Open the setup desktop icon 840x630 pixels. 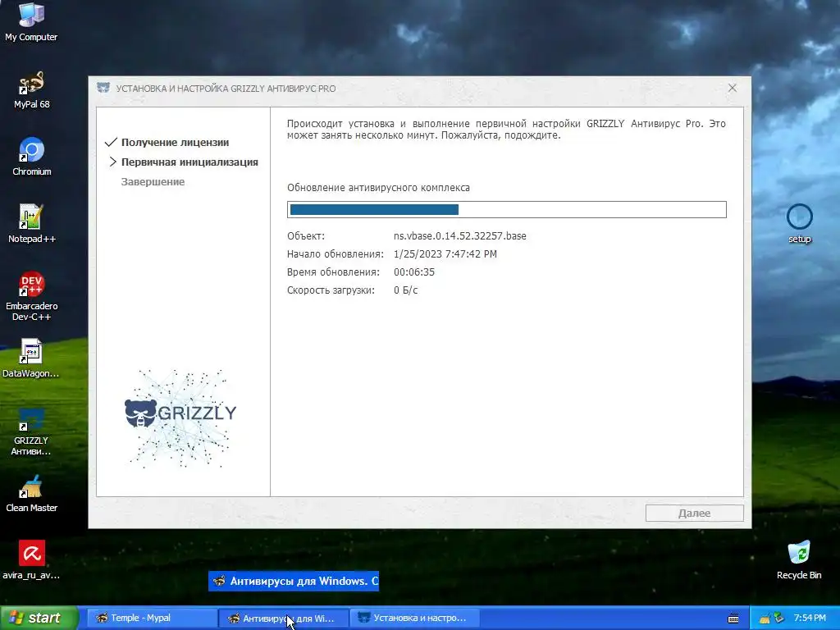click(799, 223)
